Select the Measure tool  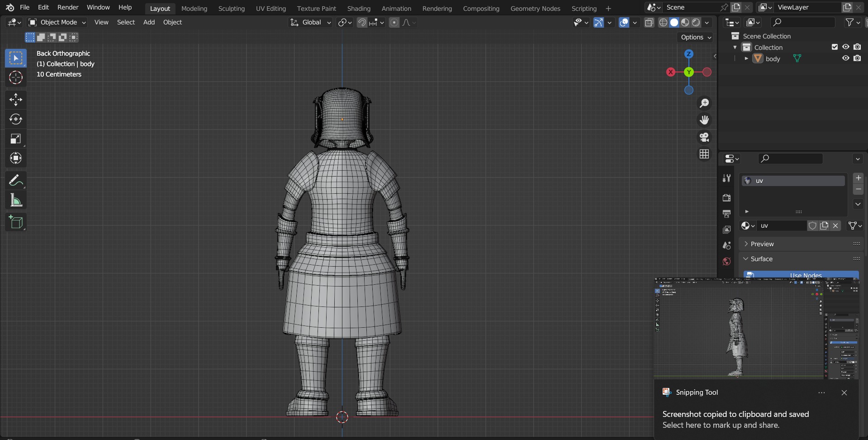point(16,200)
